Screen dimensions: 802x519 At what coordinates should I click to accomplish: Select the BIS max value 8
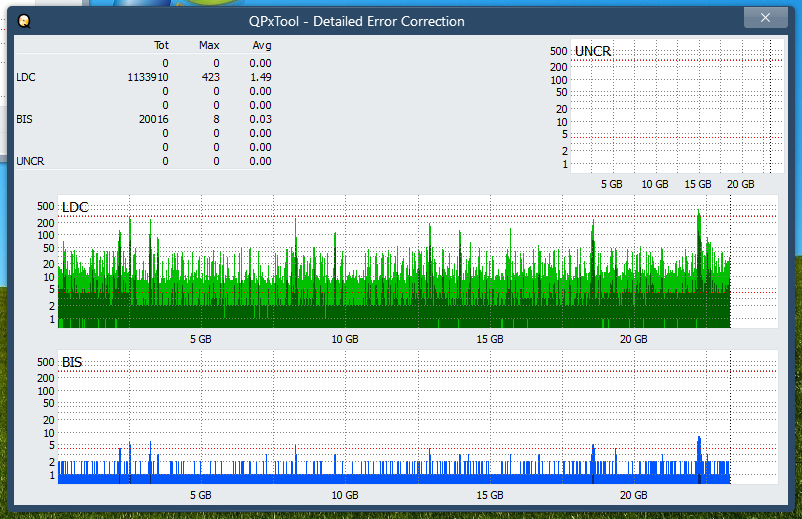(216, 119)
